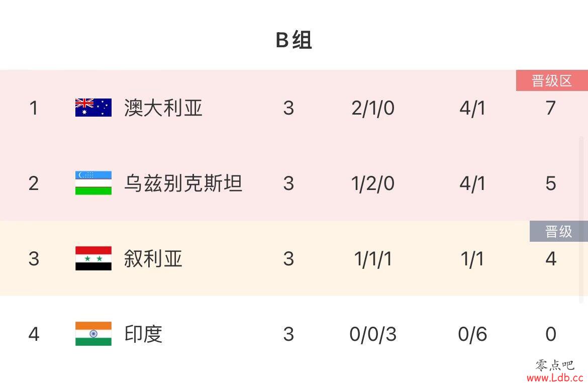Click the Uzbekistan flag icon
Viewport: 588px width, 383px height.
93,183
